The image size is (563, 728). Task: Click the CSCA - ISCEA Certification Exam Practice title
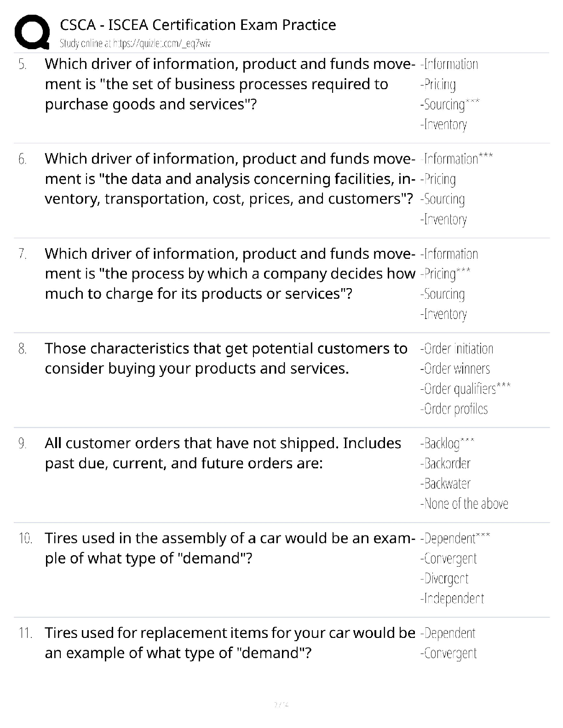(x=198, y=25)
